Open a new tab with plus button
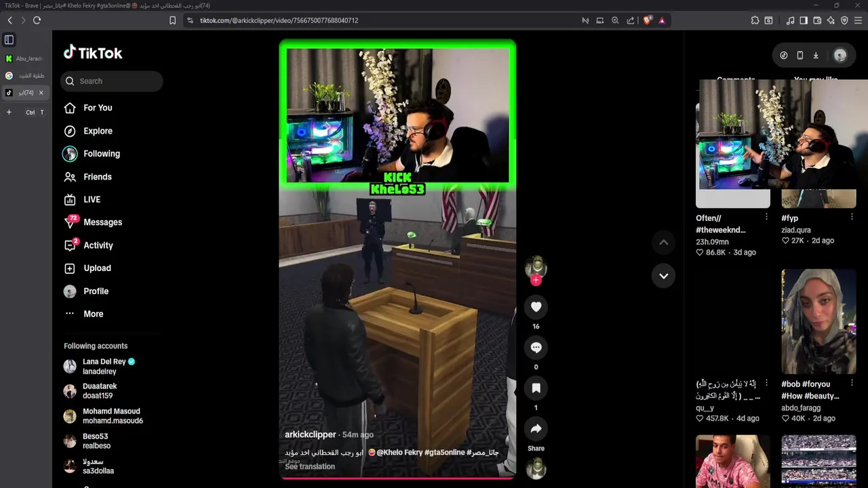The height and width of the screenshot is (488, 868). (9, 112)
